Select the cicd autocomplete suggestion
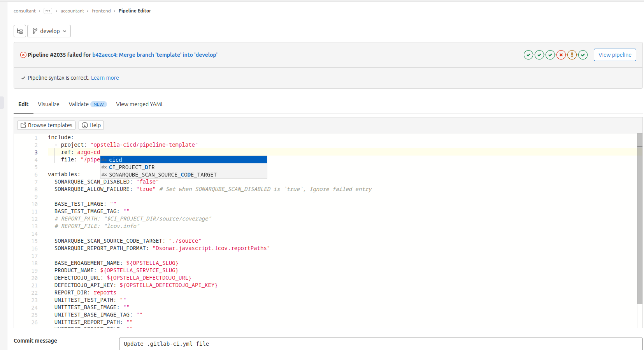Image resolution: width=644 pixels, height=350 pixels. click(184, 160)
